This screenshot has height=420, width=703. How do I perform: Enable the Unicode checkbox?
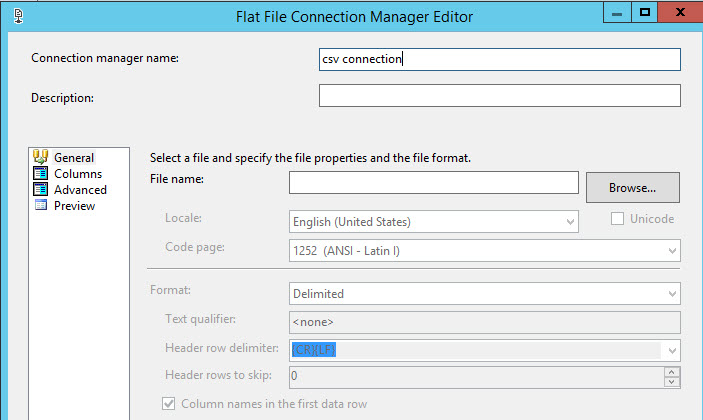616,219
